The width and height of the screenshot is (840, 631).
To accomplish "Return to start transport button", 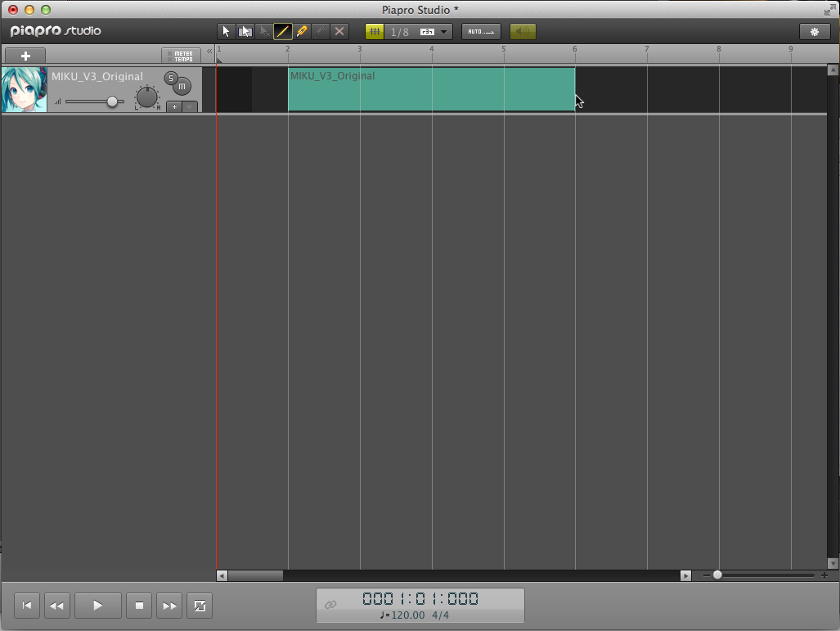I will point(27,606).
